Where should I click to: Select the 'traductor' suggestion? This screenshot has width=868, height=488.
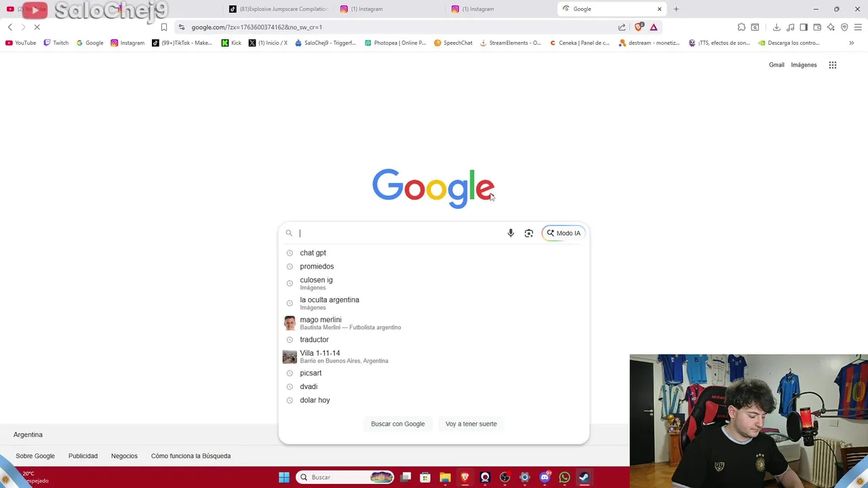coord(434,340)
